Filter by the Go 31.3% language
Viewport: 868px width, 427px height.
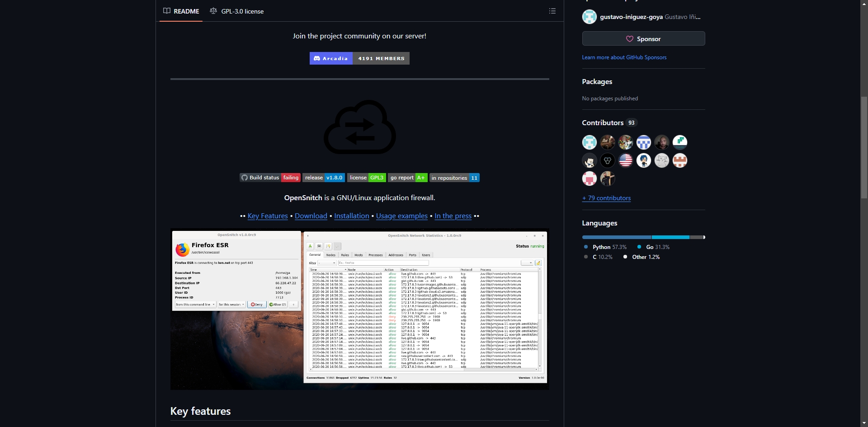653,247
